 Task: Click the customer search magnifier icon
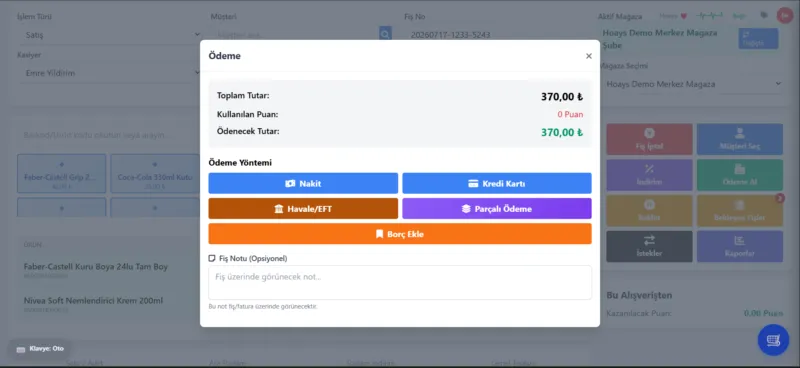pyautogui.click(x=385, y=35)
